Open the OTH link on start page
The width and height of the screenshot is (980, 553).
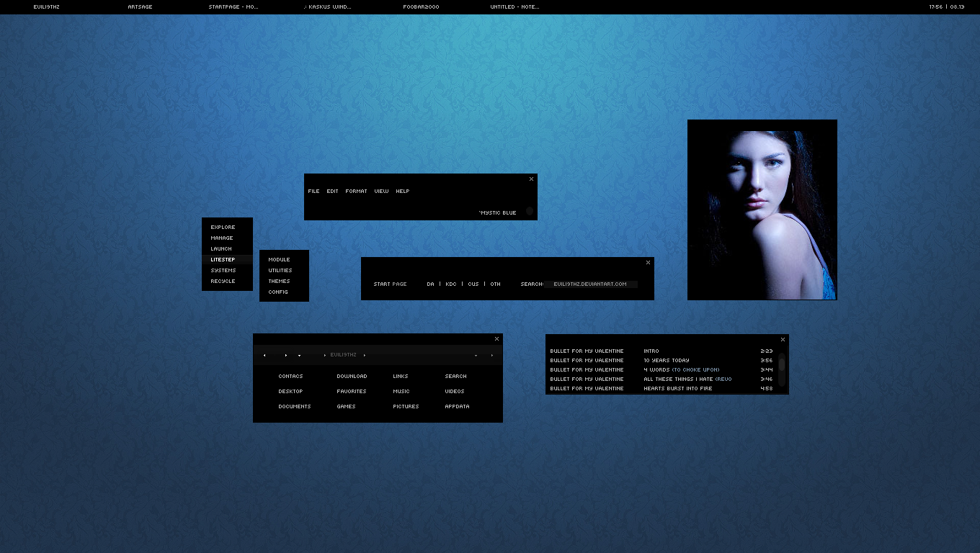click(496, 284)
